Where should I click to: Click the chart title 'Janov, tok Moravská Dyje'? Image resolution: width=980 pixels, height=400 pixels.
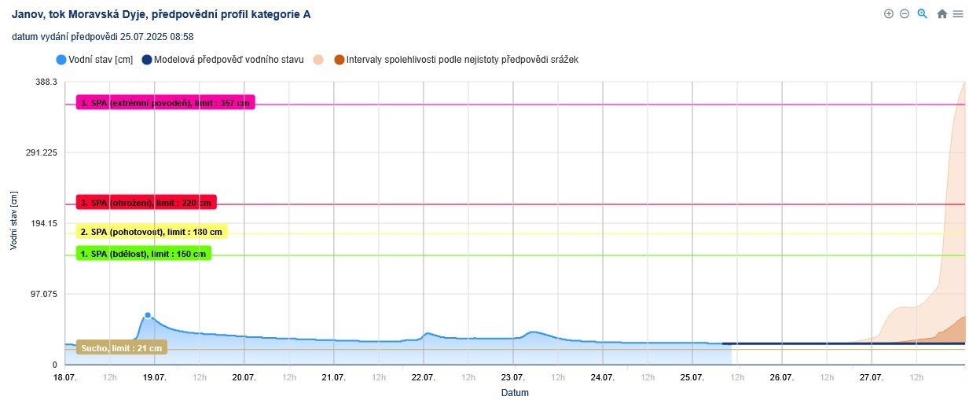pyautogui.click(x=161, y=14)
